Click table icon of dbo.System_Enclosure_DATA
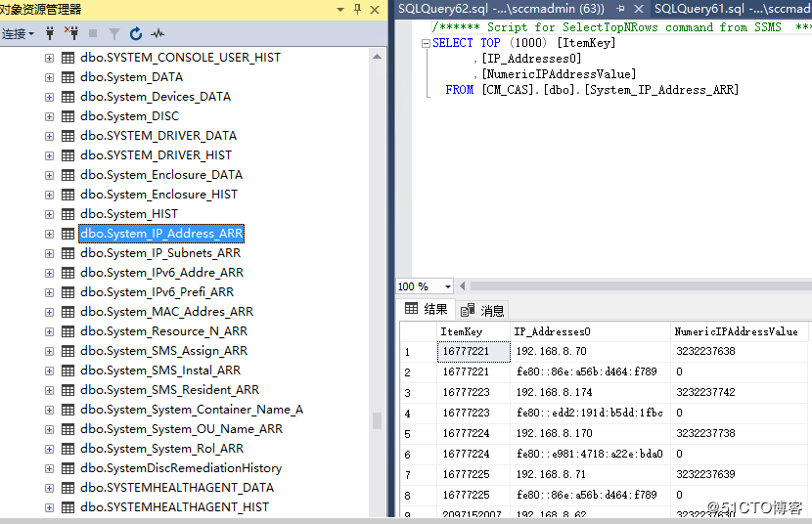This screenshot has width=812, height=524. [x=68, y=175]
